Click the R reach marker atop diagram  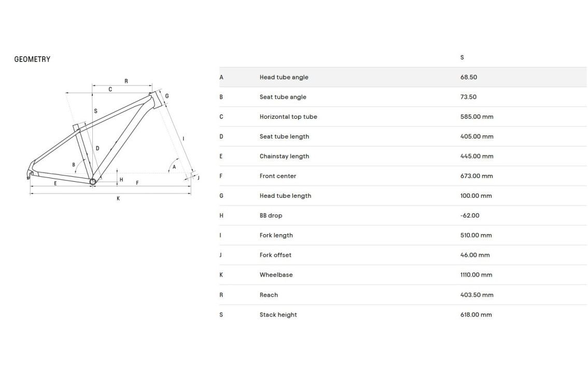[126, 81]
